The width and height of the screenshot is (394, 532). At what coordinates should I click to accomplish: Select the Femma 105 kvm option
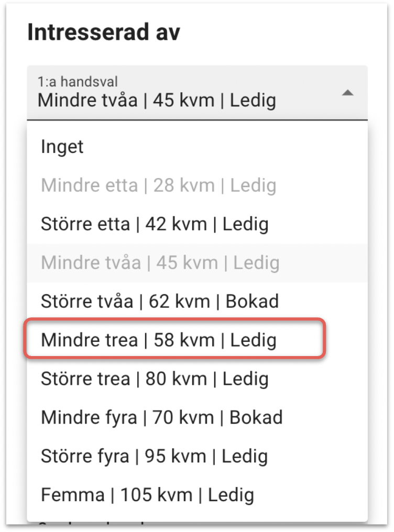147,495
